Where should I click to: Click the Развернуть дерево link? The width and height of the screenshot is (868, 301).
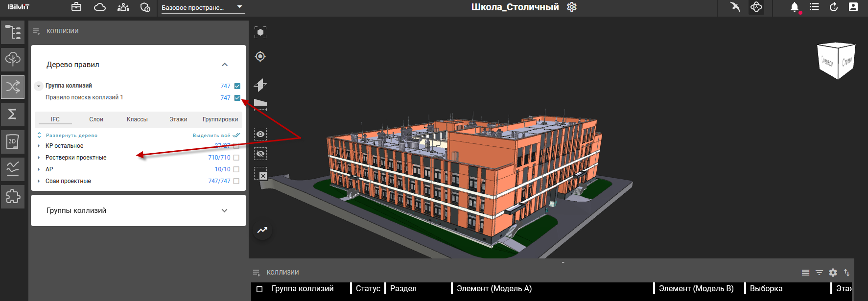coord(71,136)
